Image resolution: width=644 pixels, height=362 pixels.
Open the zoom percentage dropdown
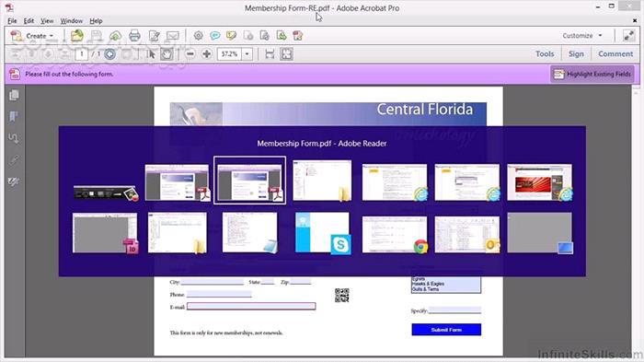247,54
